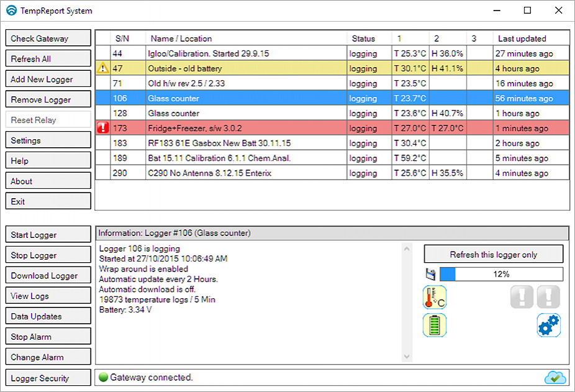Open Help from the left sidebar

(48, 160)
